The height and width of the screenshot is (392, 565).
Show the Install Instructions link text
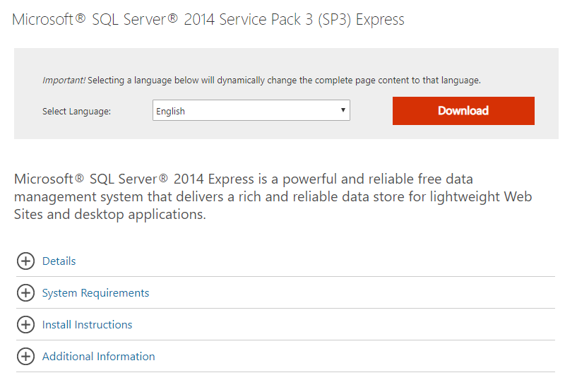click(x=87, y=325)
